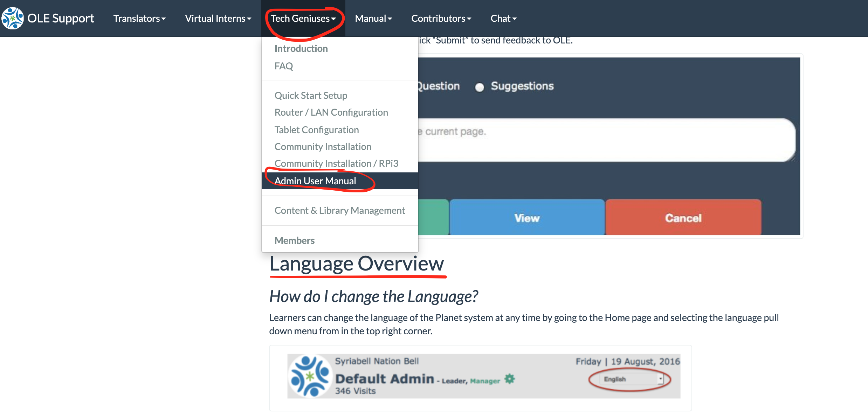
Task: Open the Manual dropdown menu
Action: tap(373, 18)
